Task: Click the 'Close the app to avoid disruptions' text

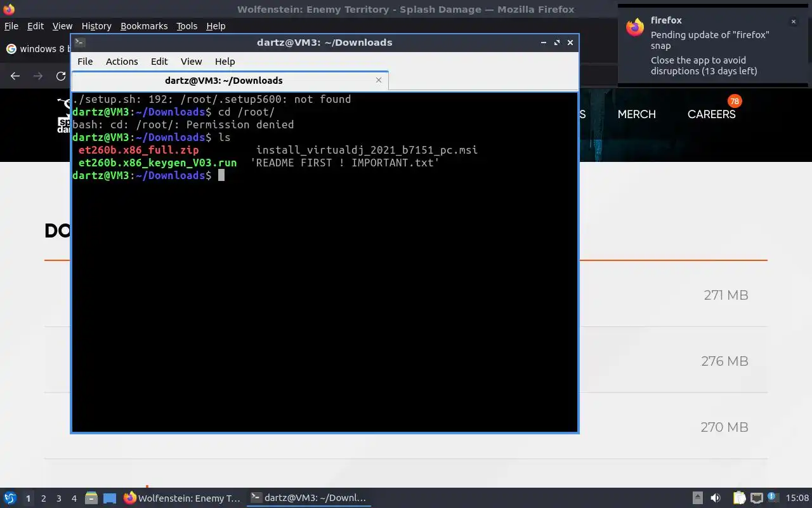Action: [704, 65]
